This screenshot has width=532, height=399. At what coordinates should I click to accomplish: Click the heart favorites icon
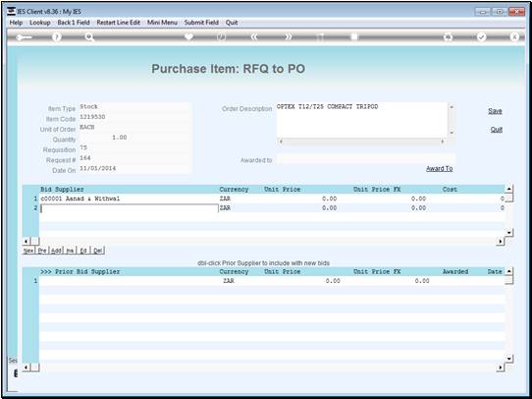click(188, 36)
